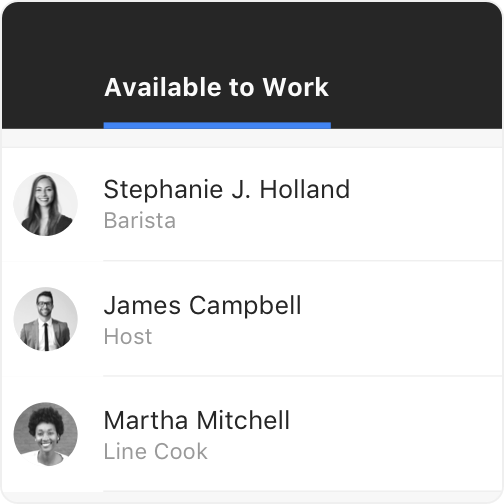Click the blue underline beneath Available to Work
Viewport: 504px width, 504px height.
(x=217, y=125)
